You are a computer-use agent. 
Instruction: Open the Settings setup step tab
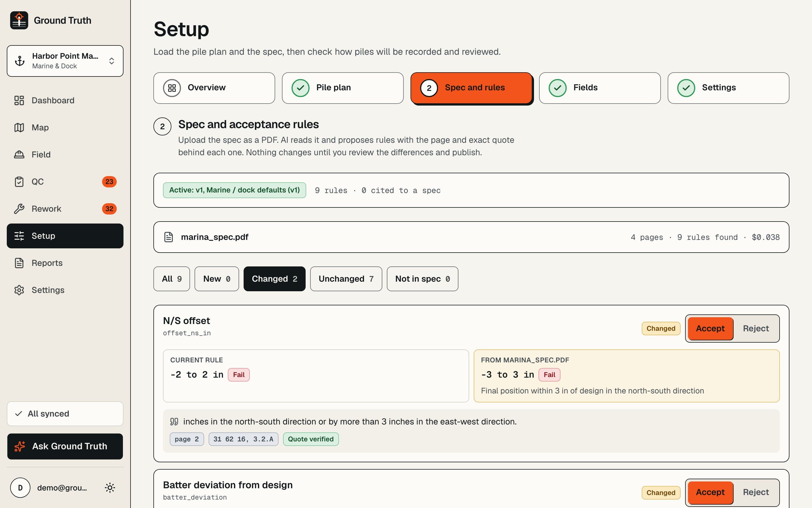tap(728, 88)
